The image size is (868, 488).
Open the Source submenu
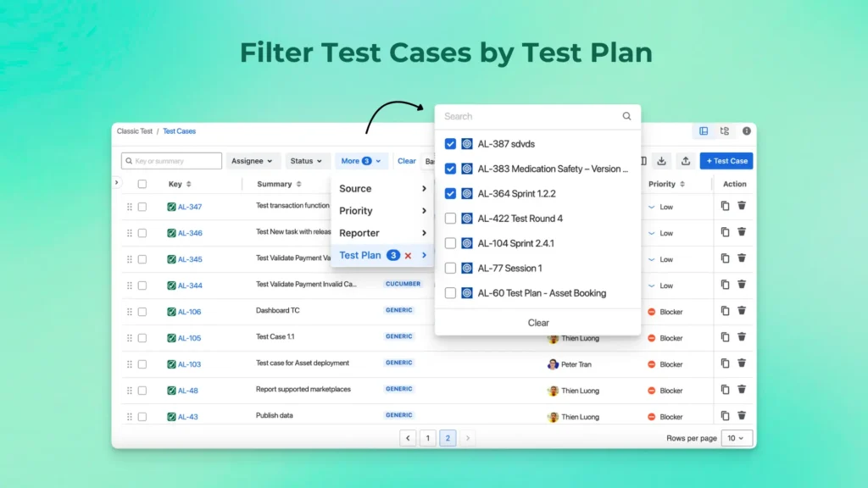click(x=382, y=189)
